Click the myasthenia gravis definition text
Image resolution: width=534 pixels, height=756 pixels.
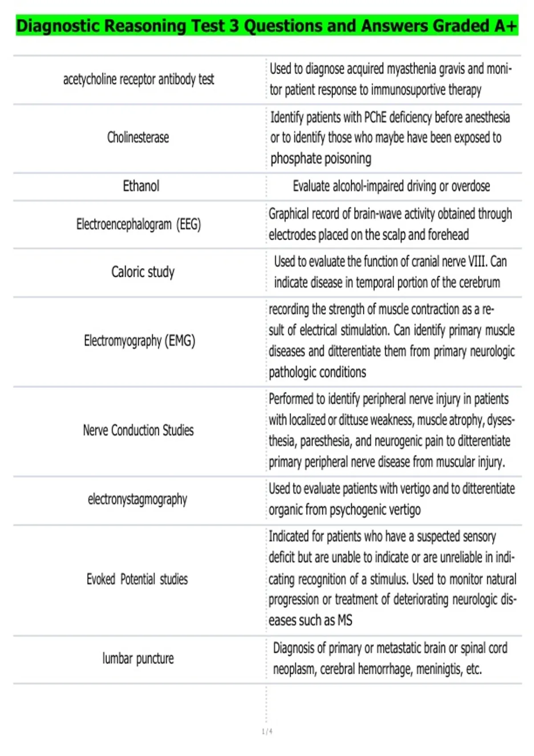[391, 79]
